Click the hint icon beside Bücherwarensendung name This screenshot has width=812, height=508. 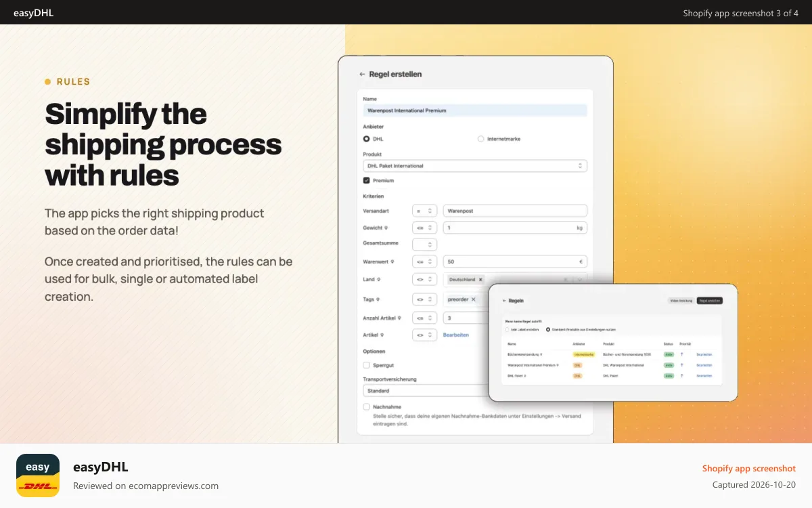pyautogui.click(x=541, y=354)
